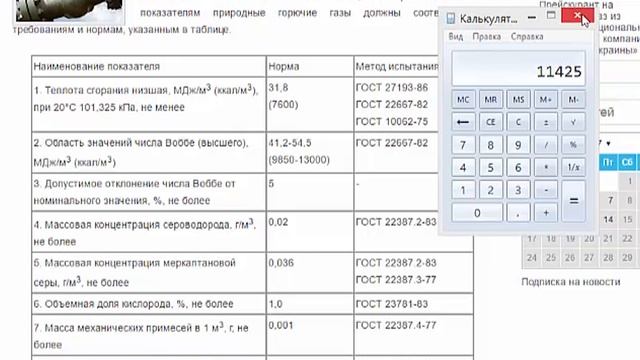Image resolution: width=640 pixels, height=360 pixels.
Task: Click the 0,02 hydrogen sulfide norm value
Action: coord(278,222)
